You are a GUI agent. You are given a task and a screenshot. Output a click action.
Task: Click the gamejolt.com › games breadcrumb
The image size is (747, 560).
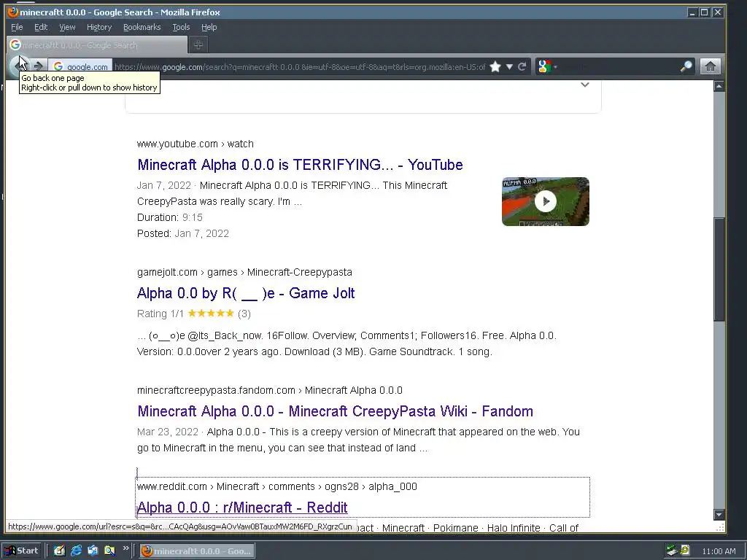pos(244,273)
